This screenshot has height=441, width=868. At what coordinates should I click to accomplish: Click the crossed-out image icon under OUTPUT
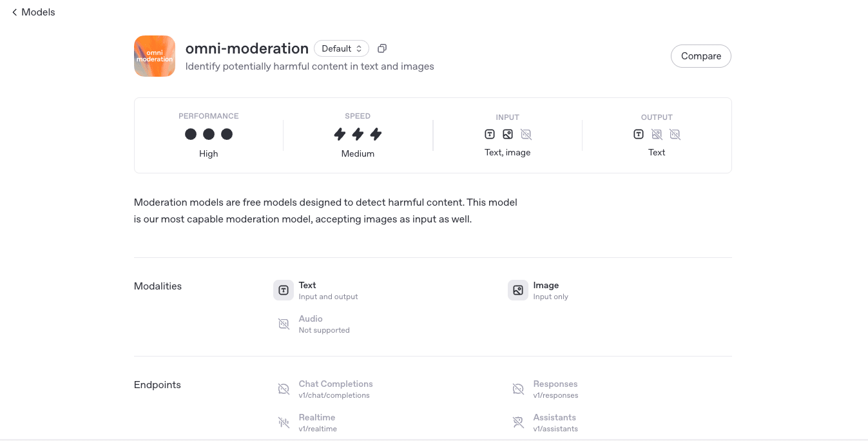pyautogui.click(x=657, y=134)
